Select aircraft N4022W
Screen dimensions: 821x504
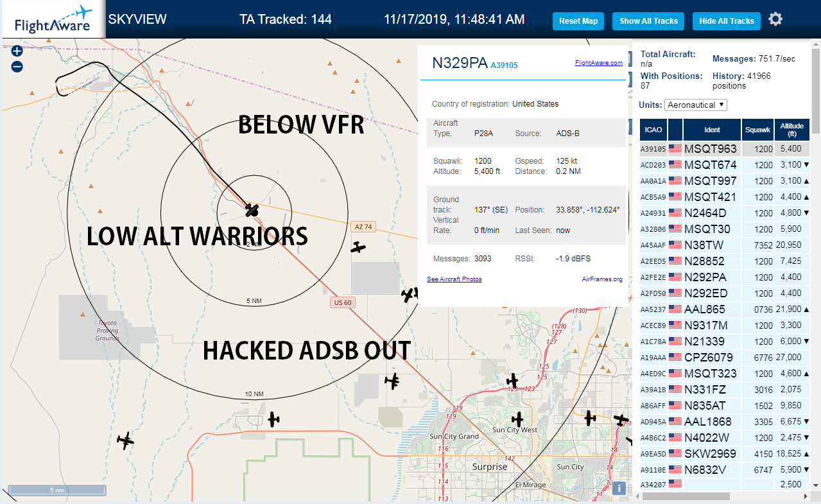click(x=724, y=438)
